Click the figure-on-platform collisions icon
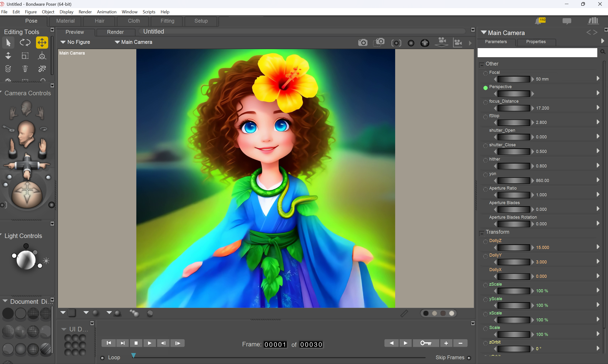The image size is (608, 364). 442,42
